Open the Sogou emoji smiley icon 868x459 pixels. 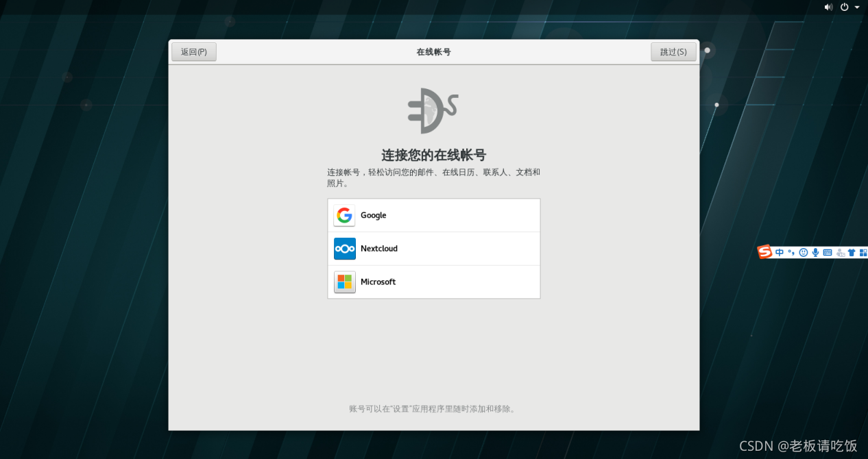click(804, 252)
